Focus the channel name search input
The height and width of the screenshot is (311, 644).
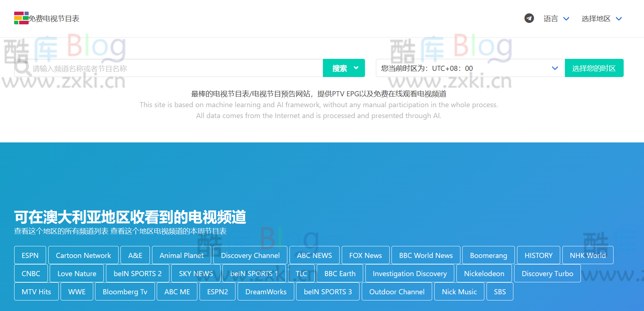tap(168, 68)
